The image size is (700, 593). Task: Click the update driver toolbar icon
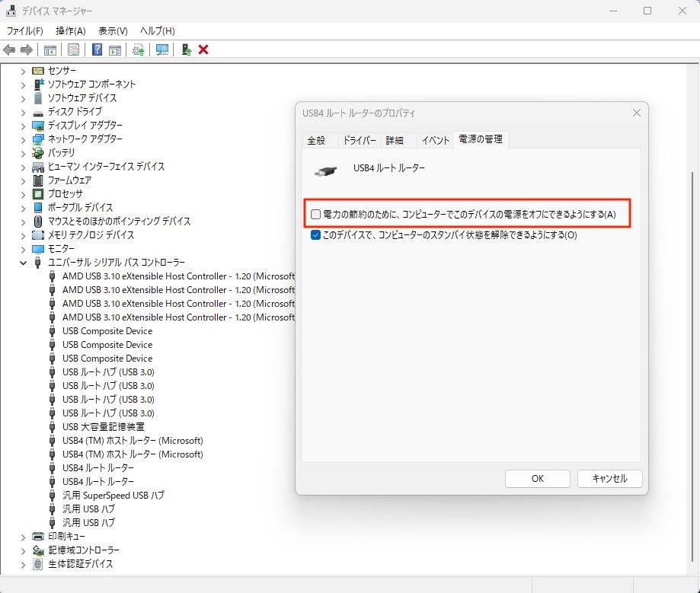(x=138, y=49)
